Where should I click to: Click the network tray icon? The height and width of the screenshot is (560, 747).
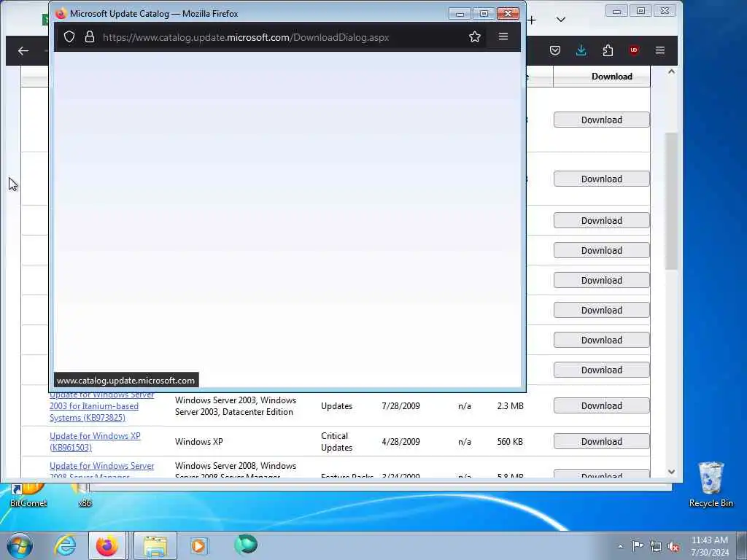point(656,547)
